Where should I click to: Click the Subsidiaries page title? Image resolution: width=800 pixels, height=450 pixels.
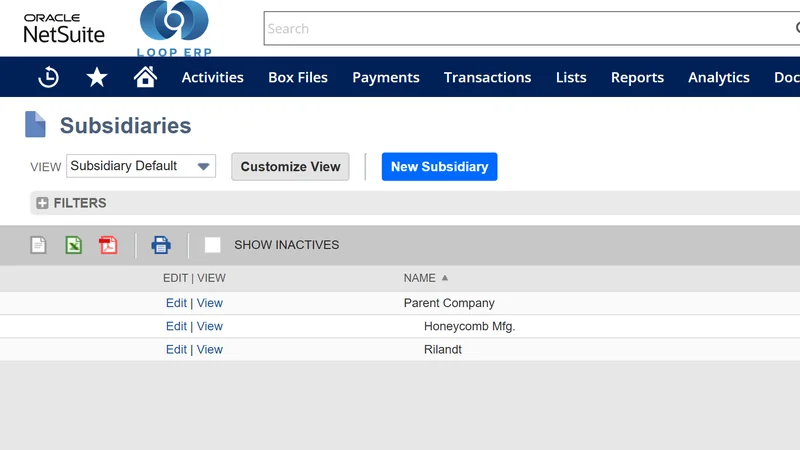[x=126, y=126]
